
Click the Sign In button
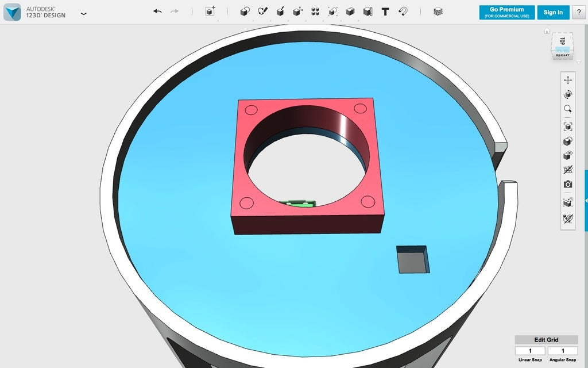[552, 12]
